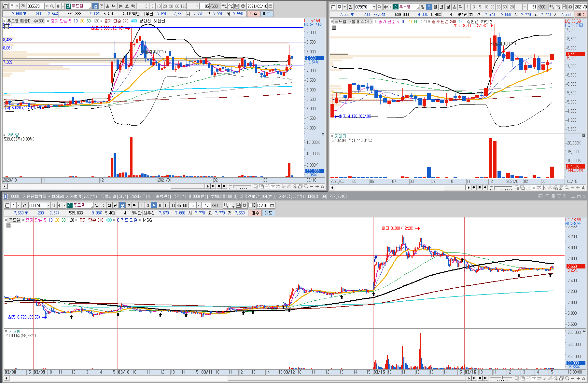Viewport: 588px width, 384px height.
Task: Adjust zoom slider below daily chart
Action: 240,186
